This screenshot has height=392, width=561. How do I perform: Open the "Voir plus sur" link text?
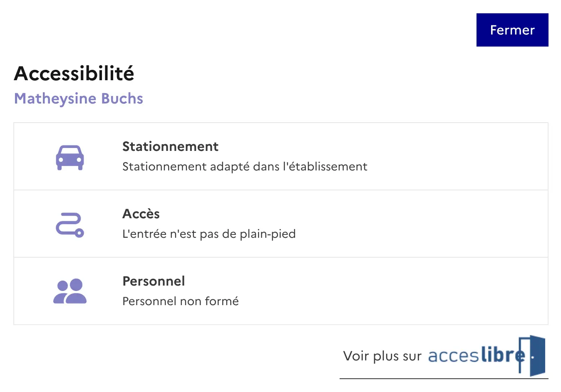(382, 356)
